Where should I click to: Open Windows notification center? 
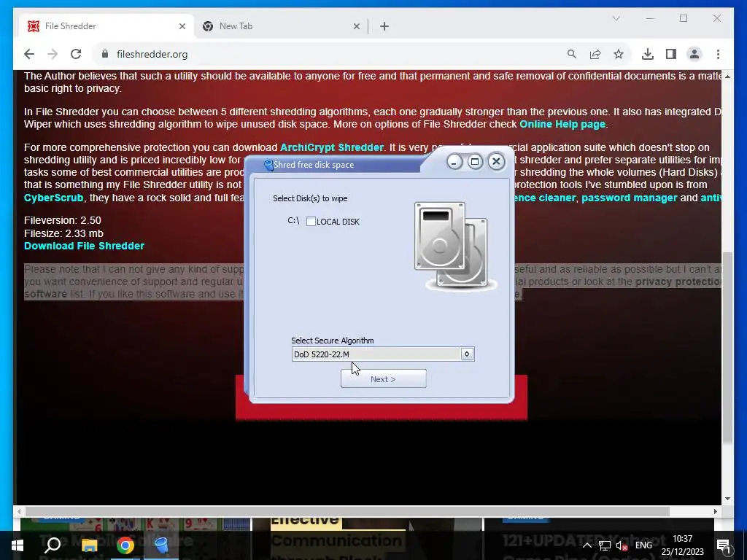coord(724,545)
